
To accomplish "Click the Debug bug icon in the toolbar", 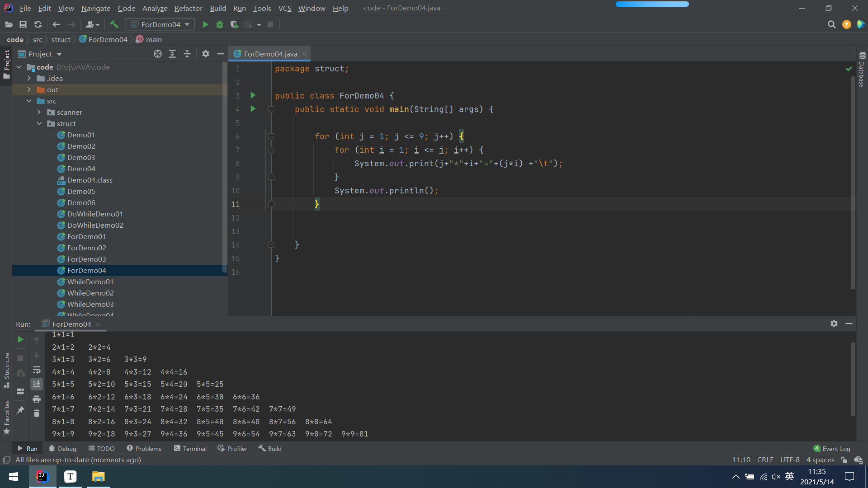I will [x=220, y=24].
